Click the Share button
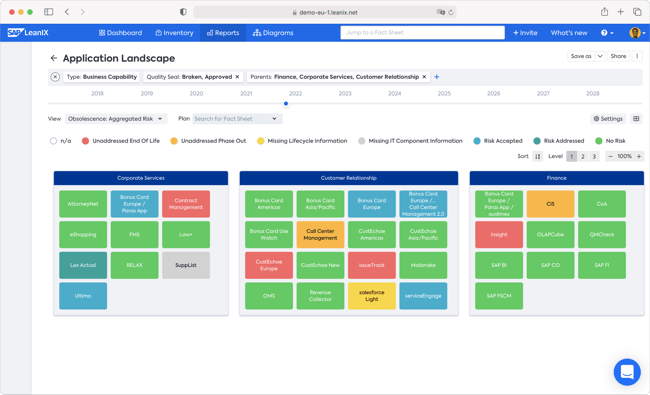650x395 pixels. pyautogui.click(x=618, y=56)
